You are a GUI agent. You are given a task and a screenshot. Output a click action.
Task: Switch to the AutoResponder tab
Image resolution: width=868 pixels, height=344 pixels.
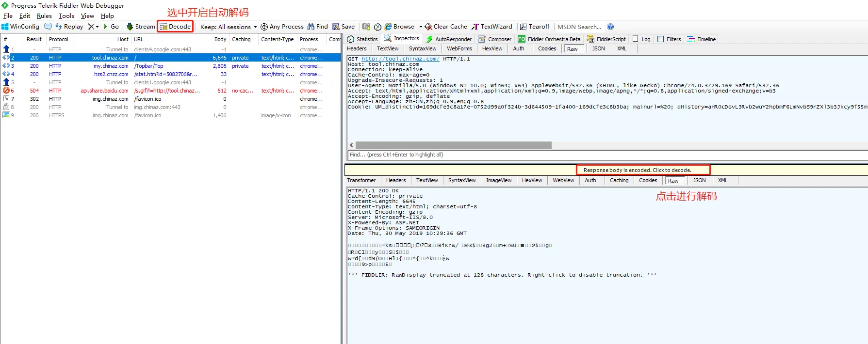(x=449, y=39)
